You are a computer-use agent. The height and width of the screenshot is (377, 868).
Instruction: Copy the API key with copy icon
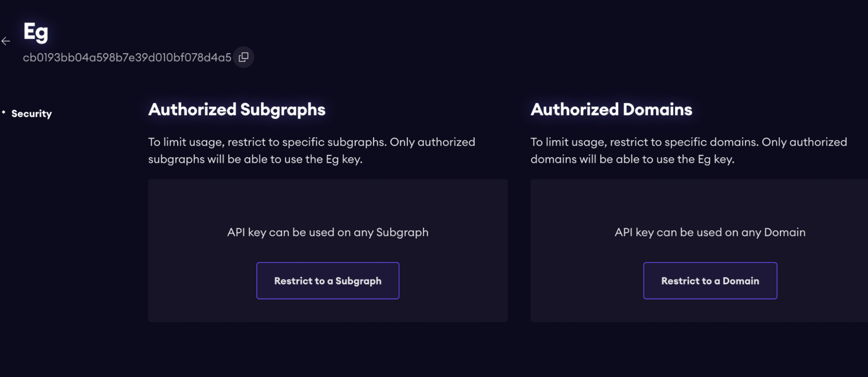[244, 57]
